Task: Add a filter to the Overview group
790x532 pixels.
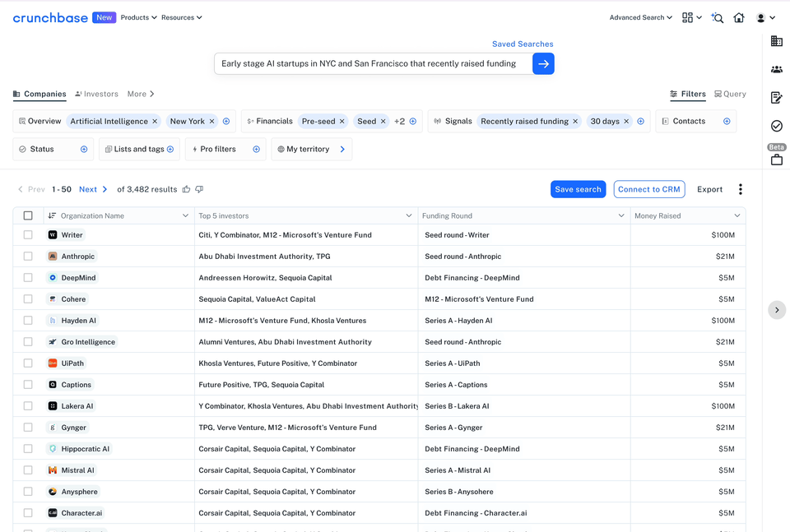Action: 226,122
